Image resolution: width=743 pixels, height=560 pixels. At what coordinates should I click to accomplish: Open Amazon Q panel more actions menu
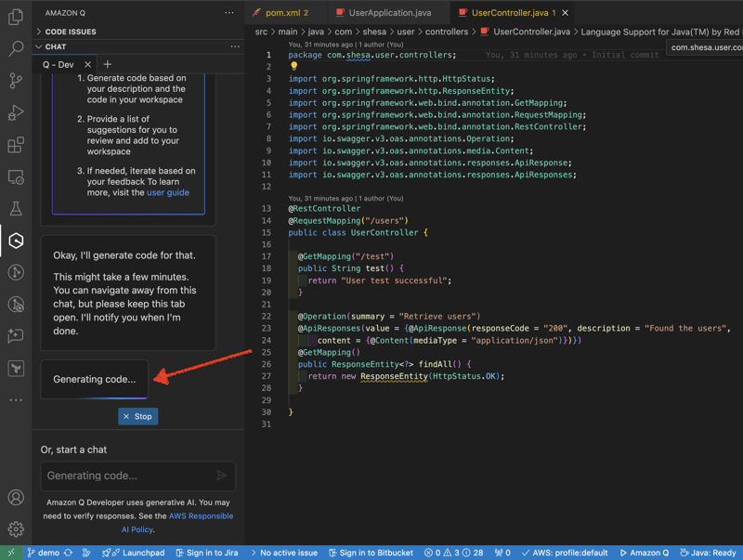coord(229,13)
